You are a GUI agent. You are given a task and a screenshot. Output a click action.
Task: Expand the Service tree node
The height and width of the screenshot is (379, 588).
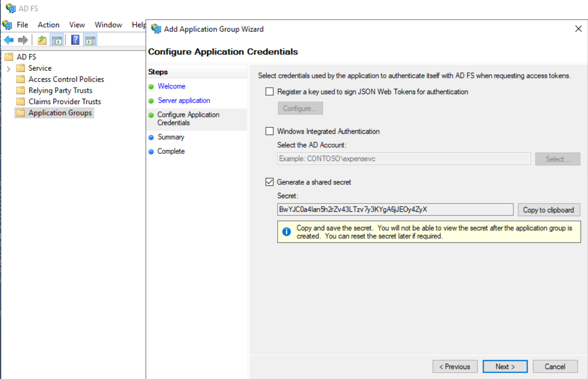pos(8,68)
